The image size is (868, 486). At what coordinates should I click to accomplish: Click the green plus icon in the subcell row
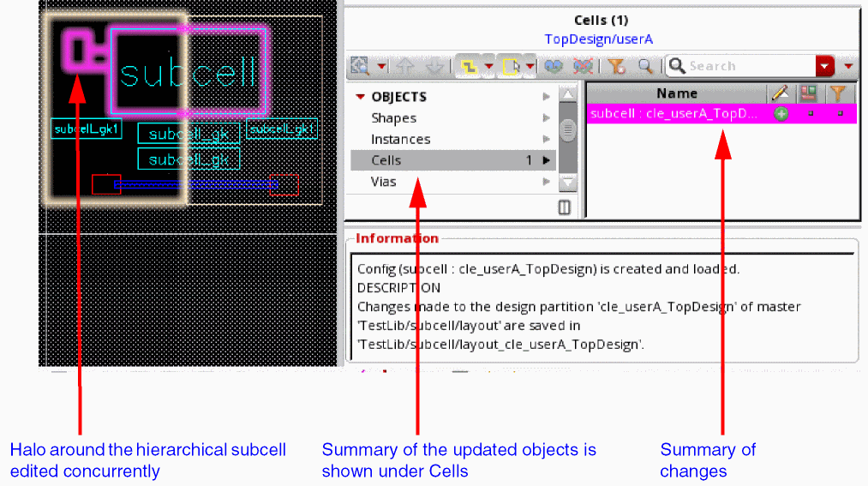click(781, 114)
